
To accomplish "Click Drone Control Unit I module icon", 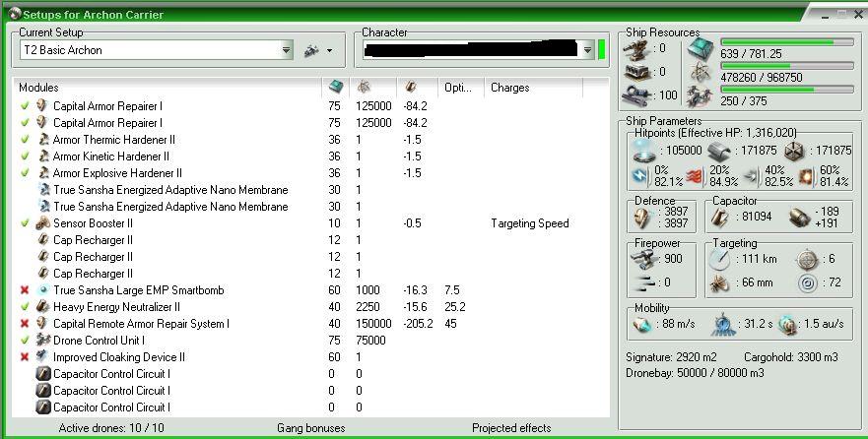I will click(43, 340).
